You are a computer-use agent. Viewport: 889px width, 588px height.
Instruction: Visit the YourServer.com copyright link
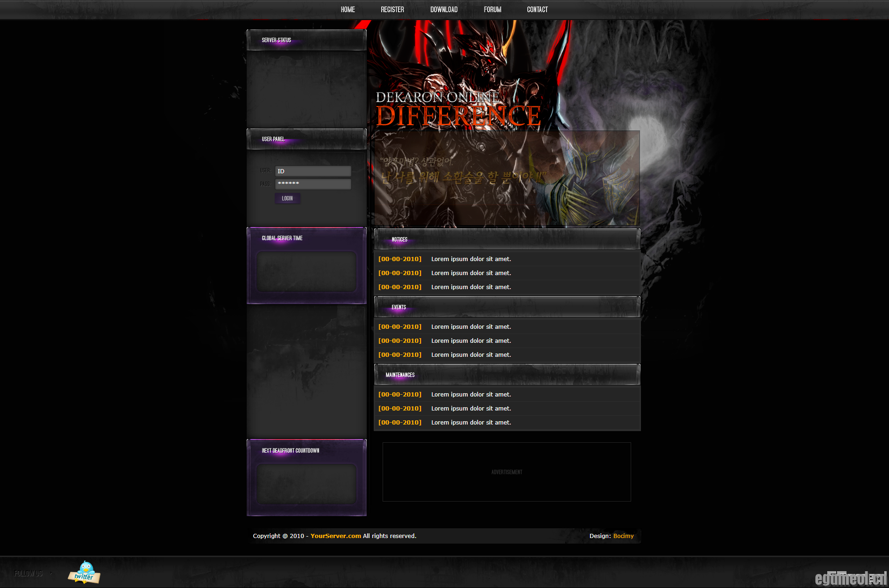[335, 536]
